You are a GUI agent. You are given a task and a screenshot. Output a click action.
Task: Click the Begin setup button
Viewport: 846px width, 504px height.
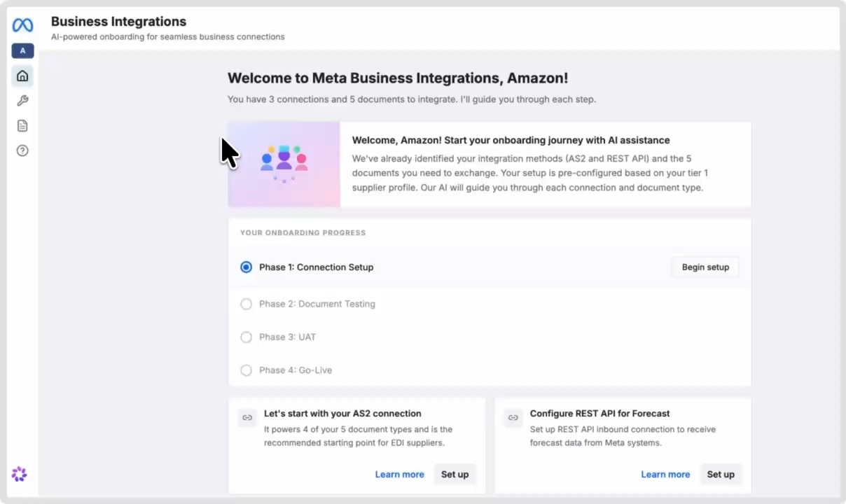pos(705,267)
